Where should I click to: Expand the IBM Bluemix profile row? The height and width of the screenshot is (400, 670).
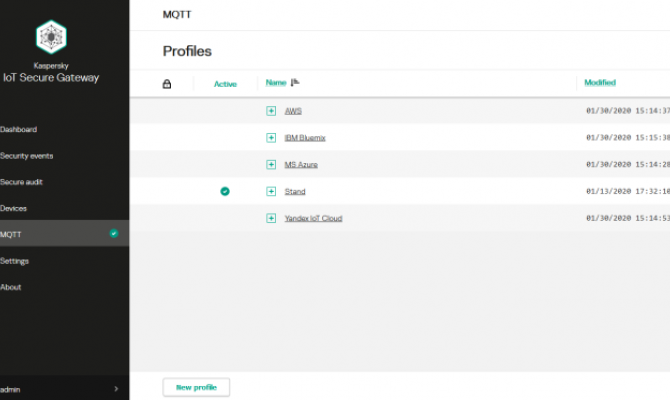tap(271, 138)
